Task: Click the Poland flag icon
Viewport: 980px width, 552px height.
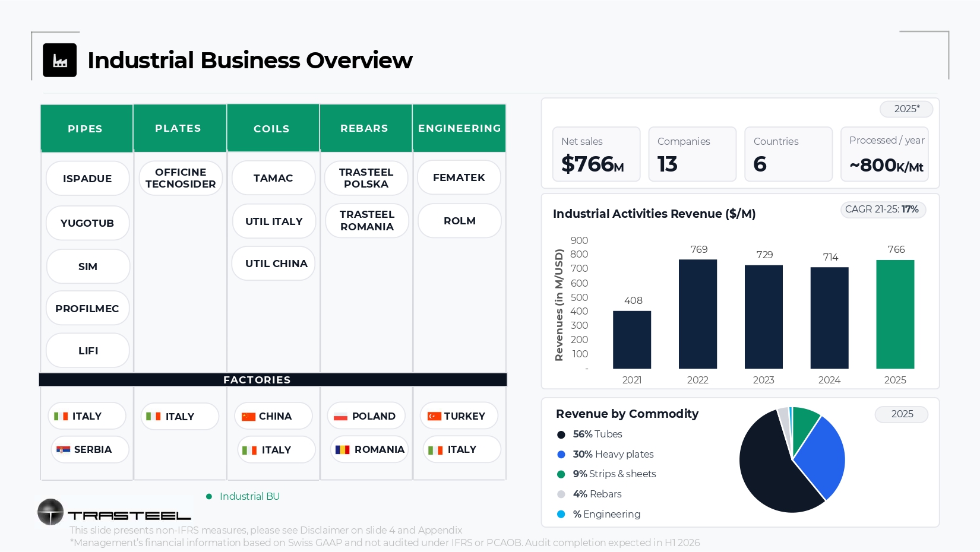Action: coord(340,417)
